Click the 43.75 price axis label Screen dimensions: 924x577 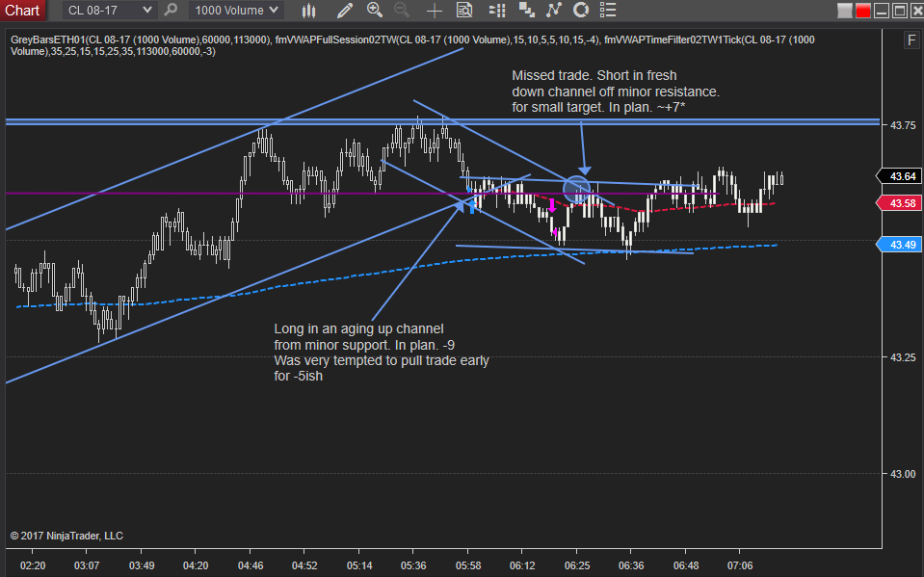click(x=903, y=125)
